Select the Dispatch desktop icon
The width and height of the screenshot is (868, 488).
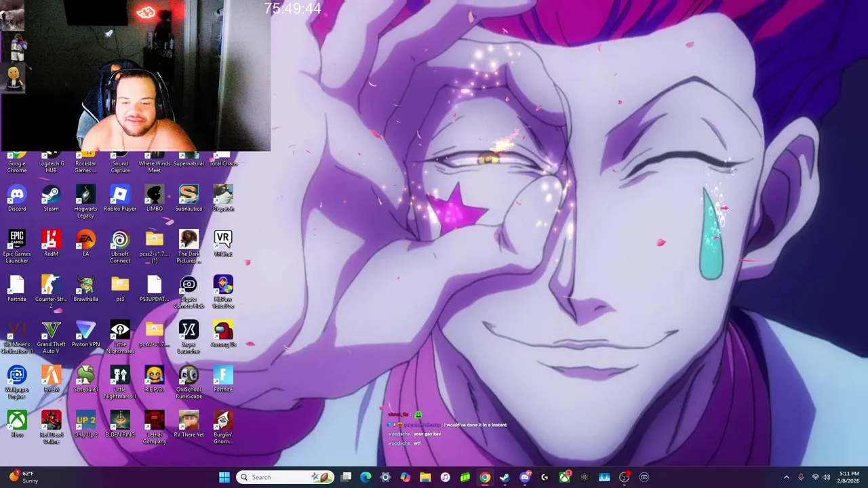tap(223, 199)
